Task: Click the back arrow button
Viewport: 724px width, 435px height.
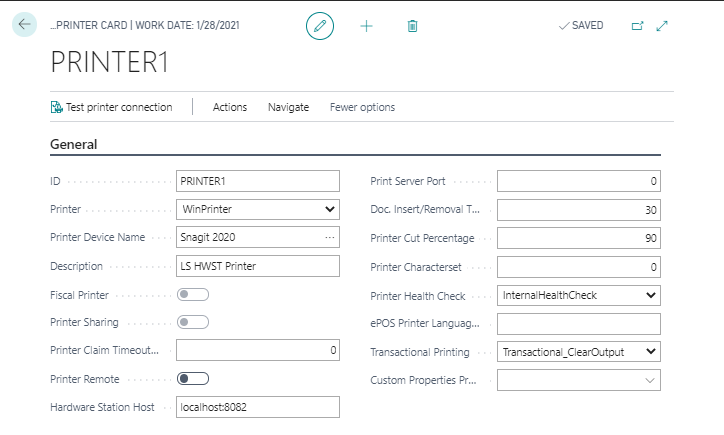Action: 24,25
